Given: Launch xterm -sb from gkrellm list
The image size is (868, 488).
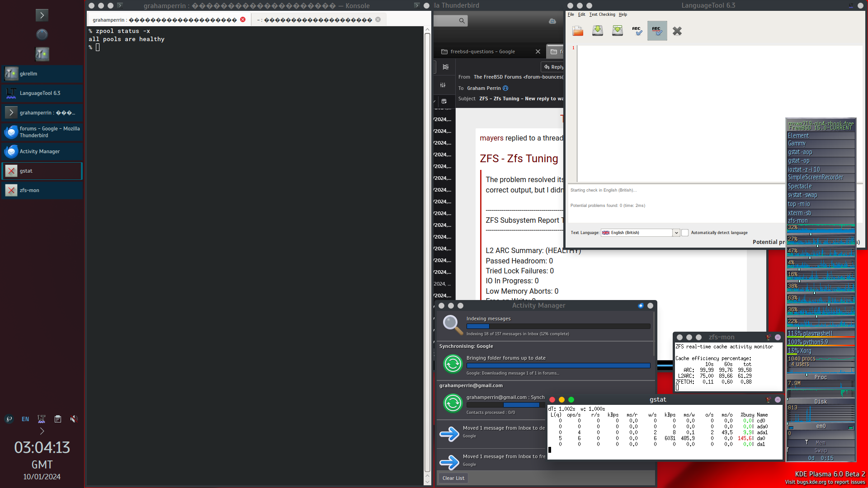Looking at the screenshot, I should (x=821, y=213).
